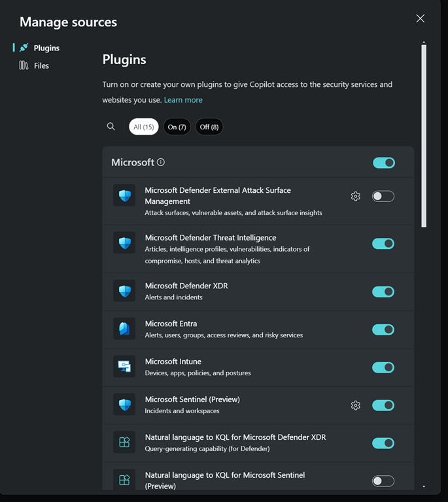The image size is (448, 502).
Task: Click the Microsoft section info icon
Action: pyautogui.click(x=161, y=162)
